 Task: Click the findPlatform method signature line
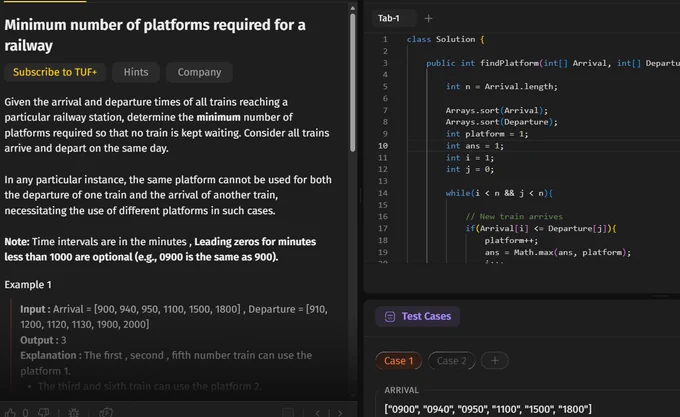[x=553, y=63]
